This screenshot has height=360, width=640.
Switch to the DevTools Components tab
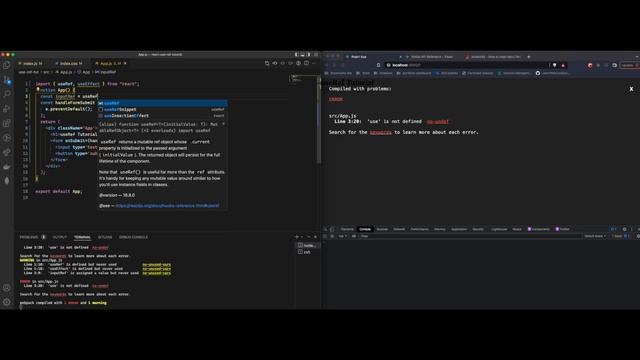click(539, 229)
